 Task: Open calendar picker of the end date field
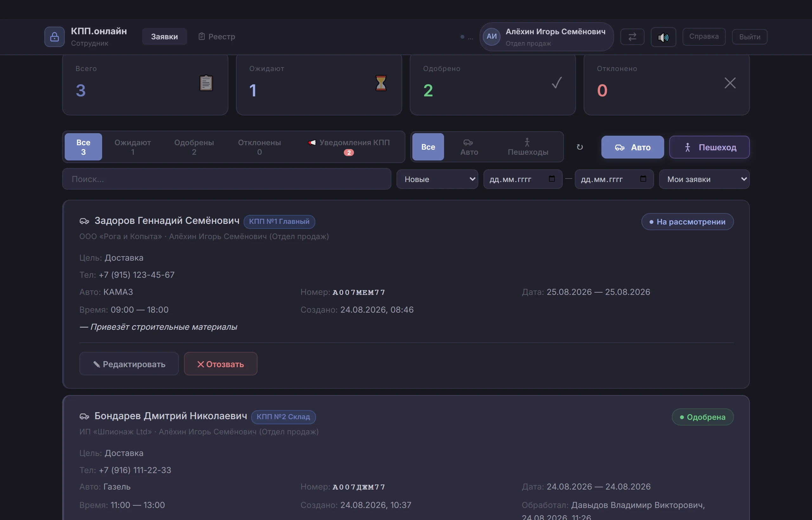[x=643, y=179]
